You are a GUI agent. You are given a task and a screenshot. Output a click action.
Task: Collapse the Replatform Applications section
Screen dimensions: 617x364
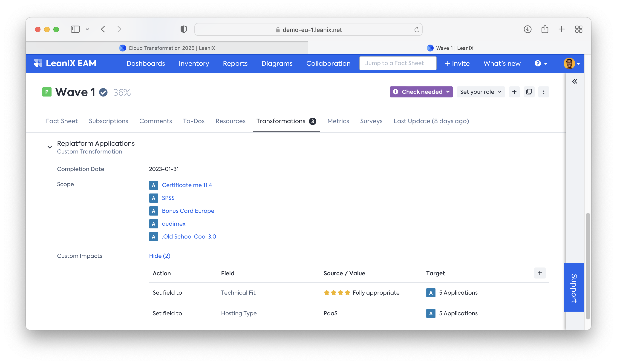coord(50,147)
